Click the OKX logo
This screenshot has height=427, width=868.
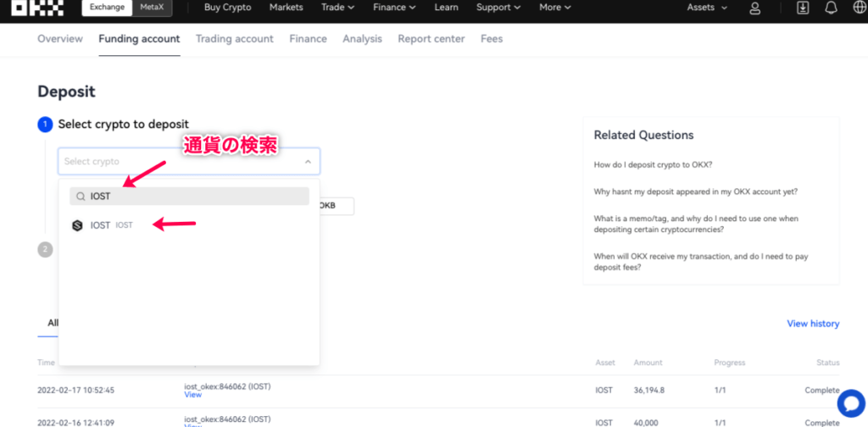[37, 8]
